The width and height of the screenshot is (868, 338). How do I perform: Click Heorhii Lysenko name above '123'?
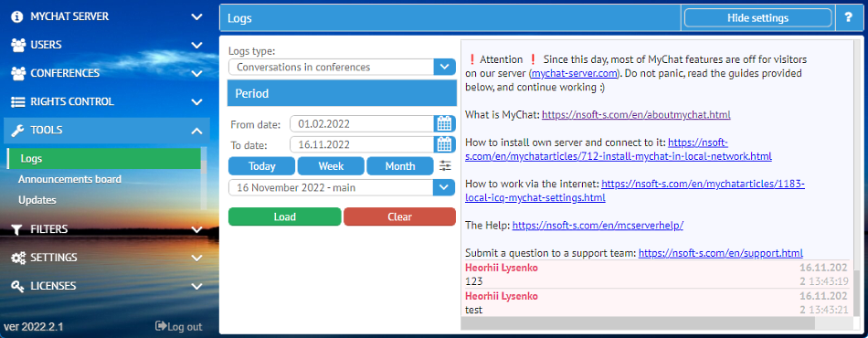502,268
